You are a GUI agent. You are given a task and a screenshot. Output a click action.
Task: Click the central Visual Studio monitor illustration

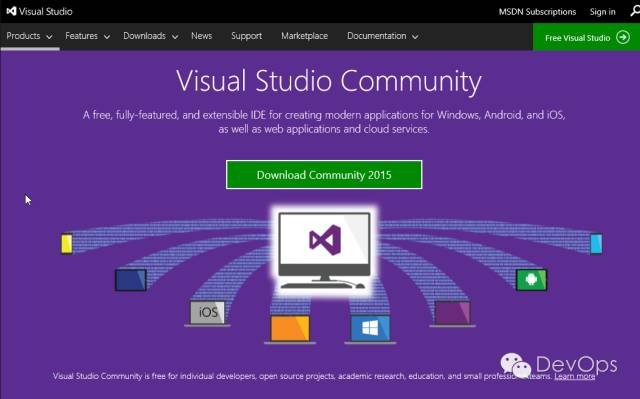[324, 250]
